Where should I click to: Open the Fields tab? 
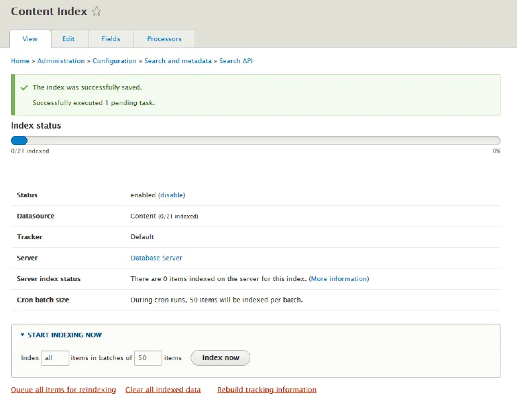(x=111, y=39)
